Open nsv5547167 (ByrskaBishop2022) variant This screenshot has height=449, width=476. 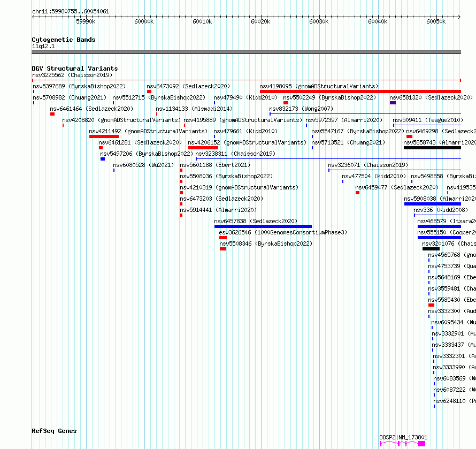[x=358, y=131]
